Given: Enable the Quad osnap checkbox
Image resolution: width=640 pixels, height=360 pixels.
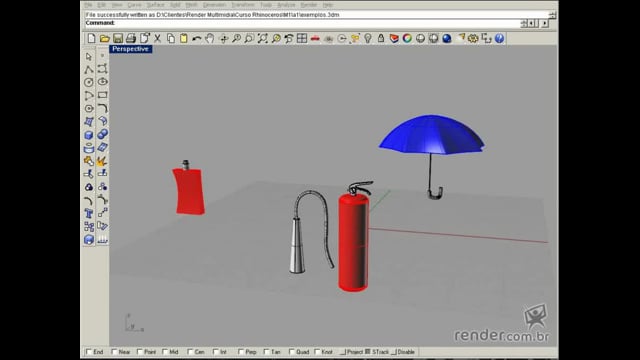Looking at the screenshot, I should [x=292, y=352].
